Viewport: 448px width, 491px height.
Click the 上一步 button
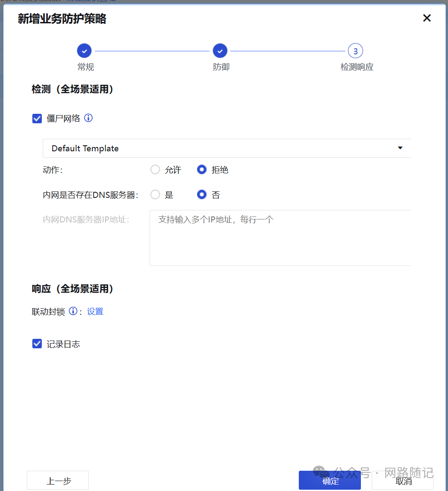57,480
